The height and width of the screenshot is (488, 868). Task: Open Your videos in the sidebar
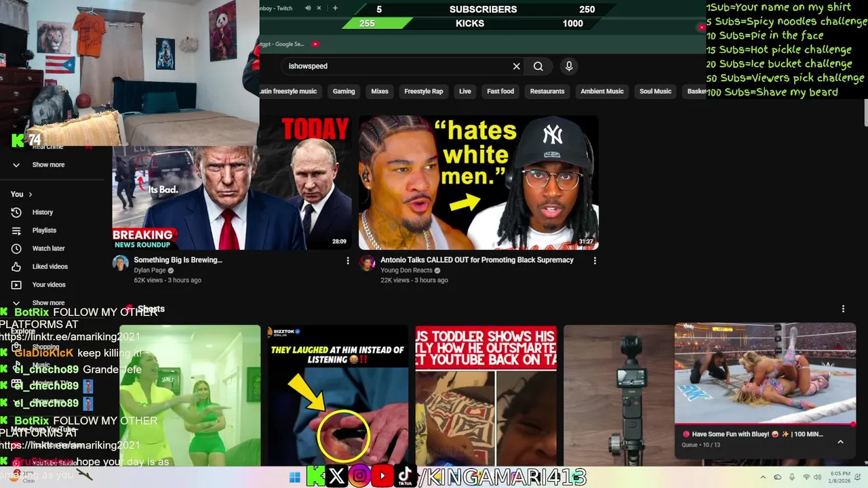point(49,285)
